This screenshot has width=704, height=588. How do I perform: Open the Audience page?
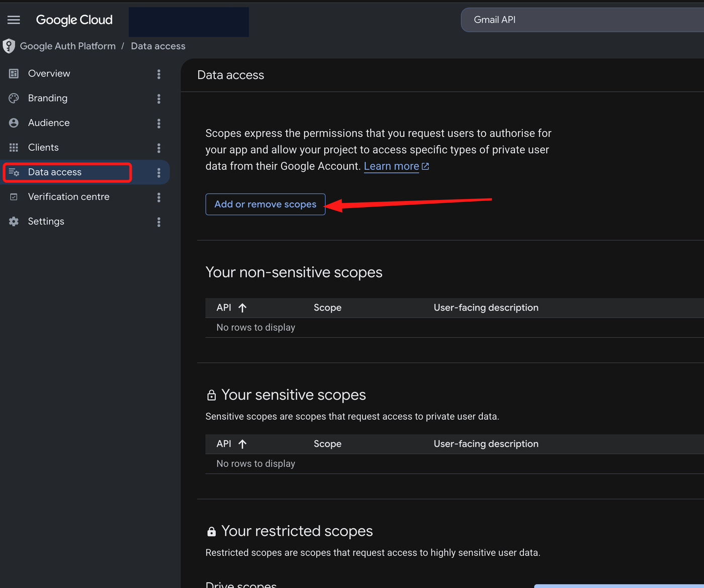pos(49,123)
